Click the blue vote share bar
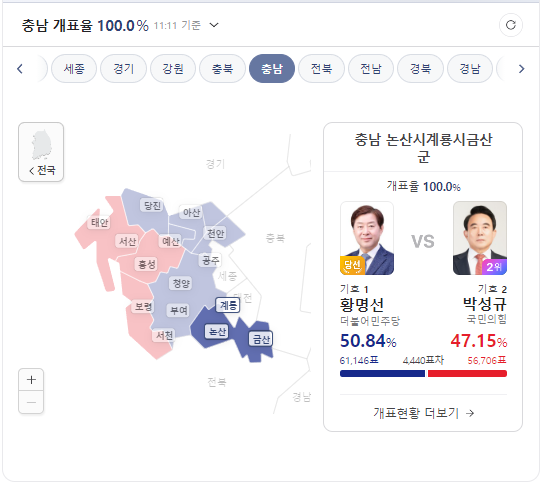Image resolution: width=540 pixels, height=486 pixels. click(x=382, y=373)
